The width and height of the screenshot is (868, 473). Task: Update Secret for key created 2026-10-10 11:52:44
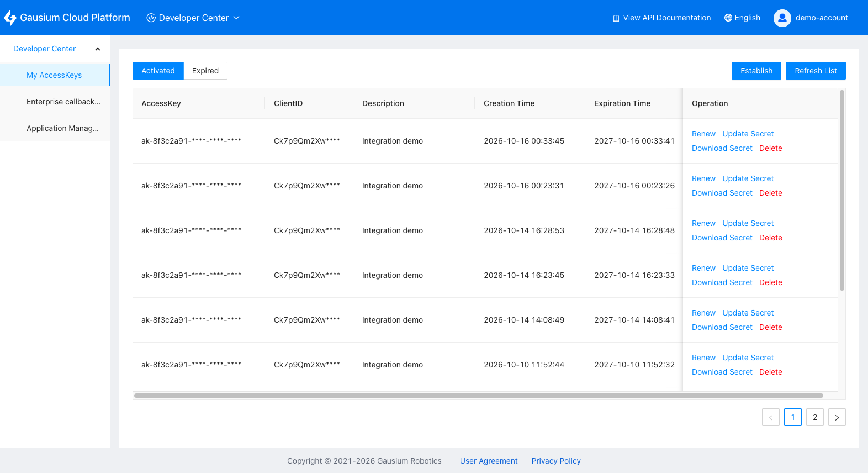[x=748, y=358]
